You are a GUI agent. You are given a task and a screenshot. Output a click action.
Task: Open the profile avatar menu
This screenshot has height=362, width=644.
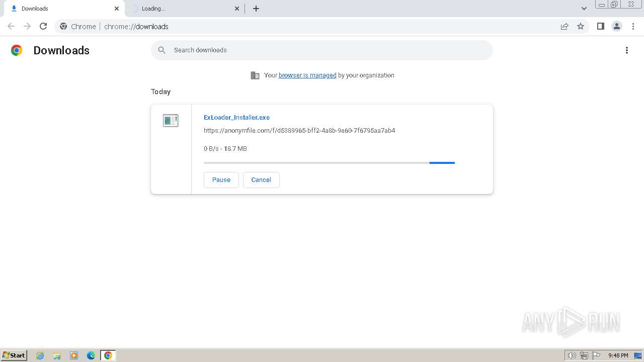[x=617, y=26]
